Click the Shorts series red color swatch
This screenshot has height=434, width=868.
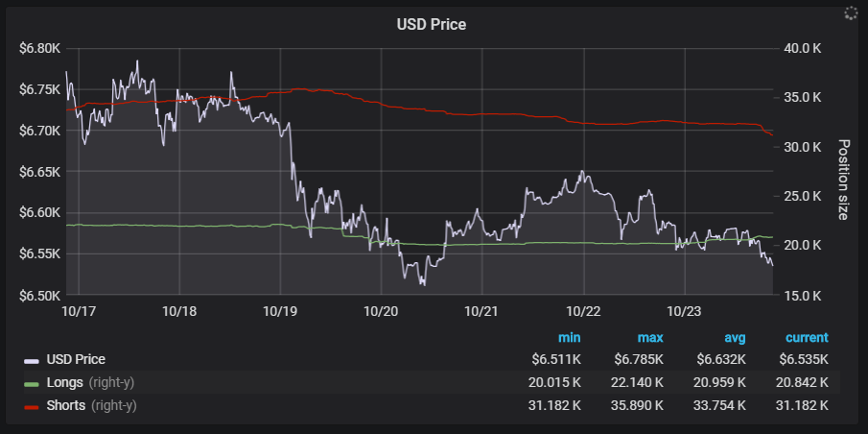[x=32, y=406]
